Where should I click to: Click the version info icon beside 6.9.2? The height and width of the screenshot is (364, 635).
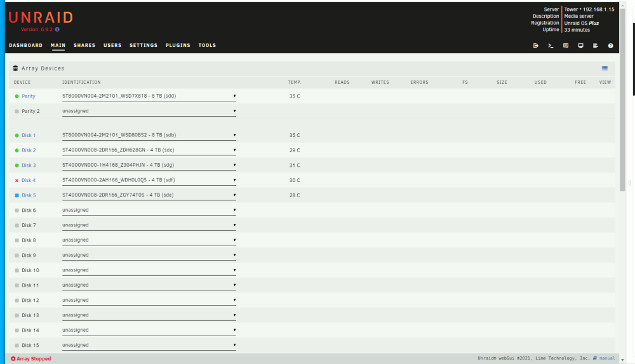tap(57, 30)
